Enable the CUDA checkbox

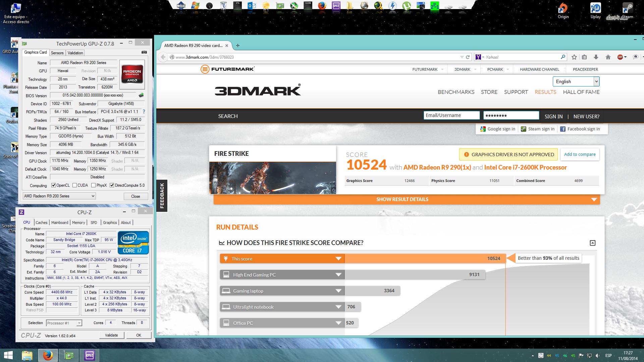pyautogui.click(x=74, y=185)
